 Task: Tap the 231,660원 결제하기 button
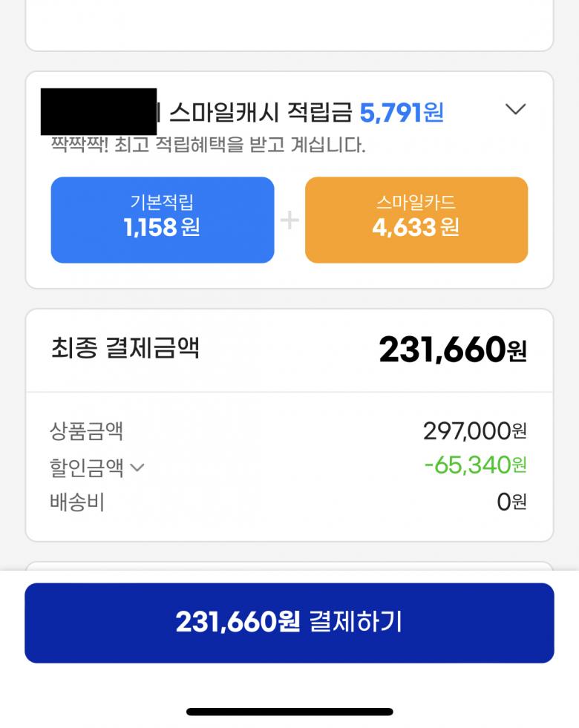click(x=289, y=622)
